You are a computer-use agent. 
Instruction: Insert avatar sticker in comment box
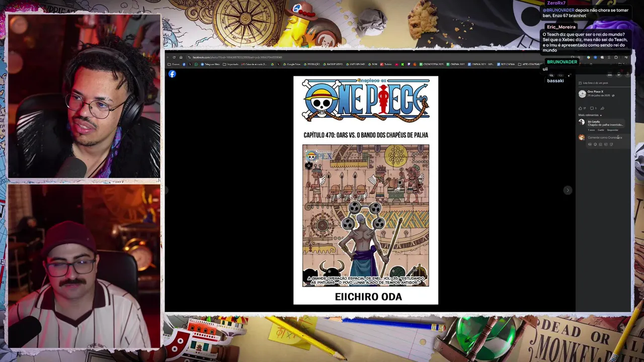pos(590,144)
